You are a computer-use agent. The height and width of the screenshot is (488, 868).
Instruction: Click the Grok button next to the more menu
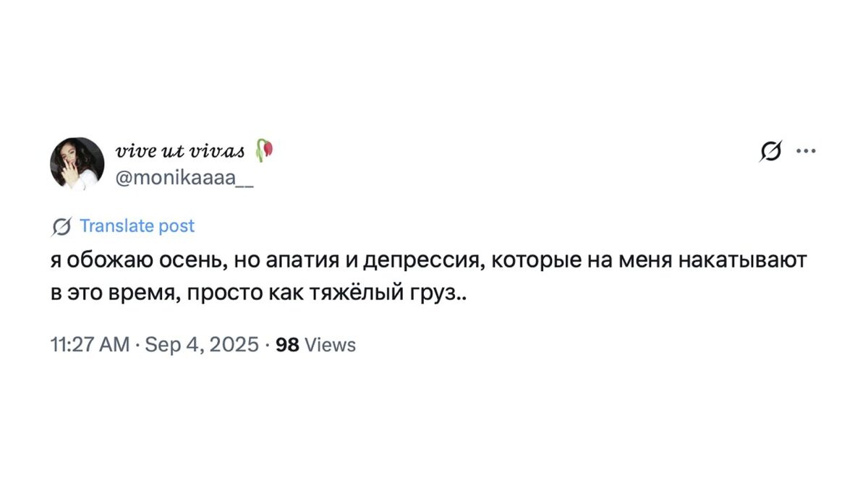pyautogui.click(x=769, y=150)
